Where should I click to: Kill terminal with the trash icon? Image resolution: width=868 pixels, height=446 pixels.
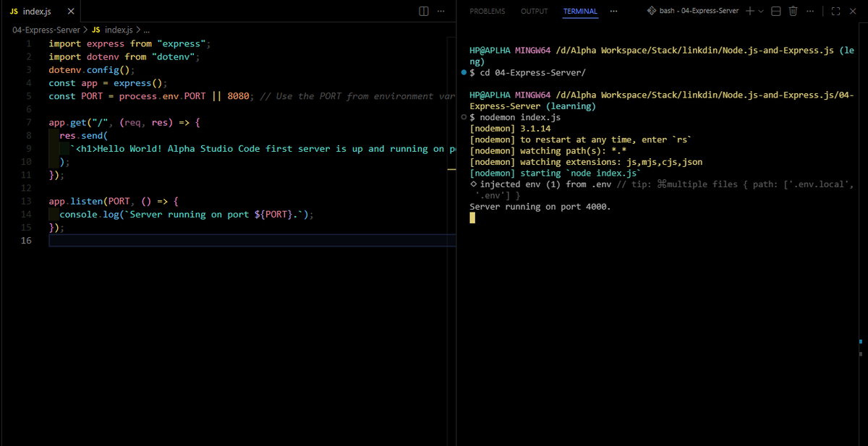pos(793,11)
